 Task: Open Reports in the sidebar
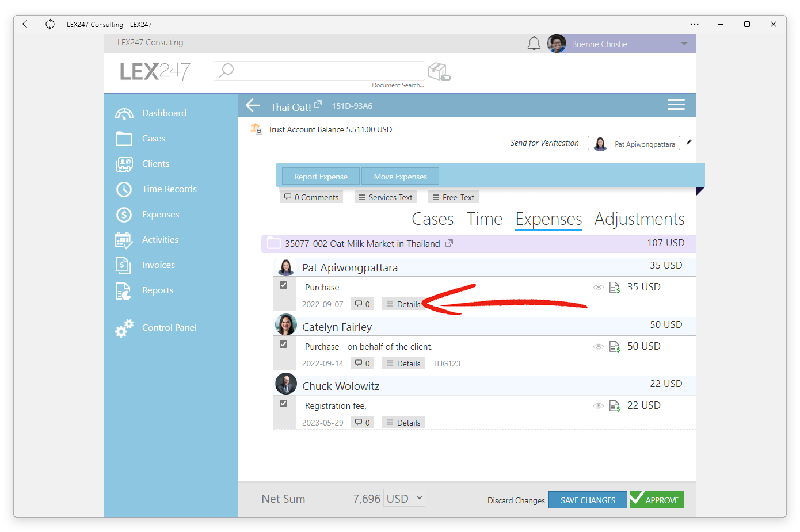(158, 290)
